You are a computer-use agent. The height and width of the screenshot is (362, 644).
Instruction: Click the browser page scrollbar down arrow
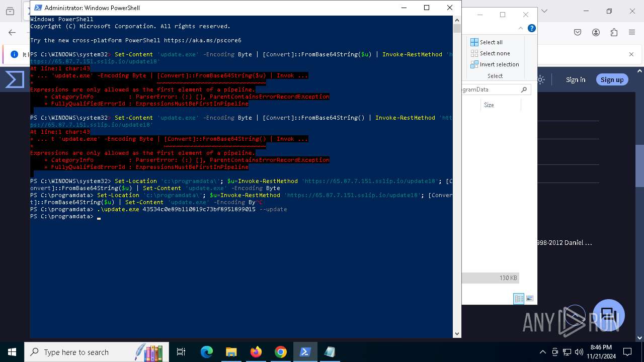click(x=640, y=338)
